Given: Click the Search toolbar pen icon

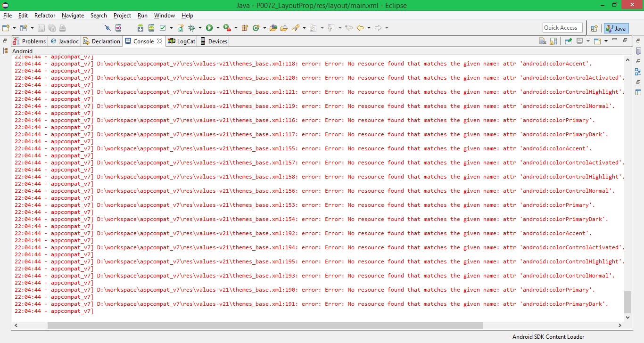Looking at the screenshot, I should tap(296, 28).
